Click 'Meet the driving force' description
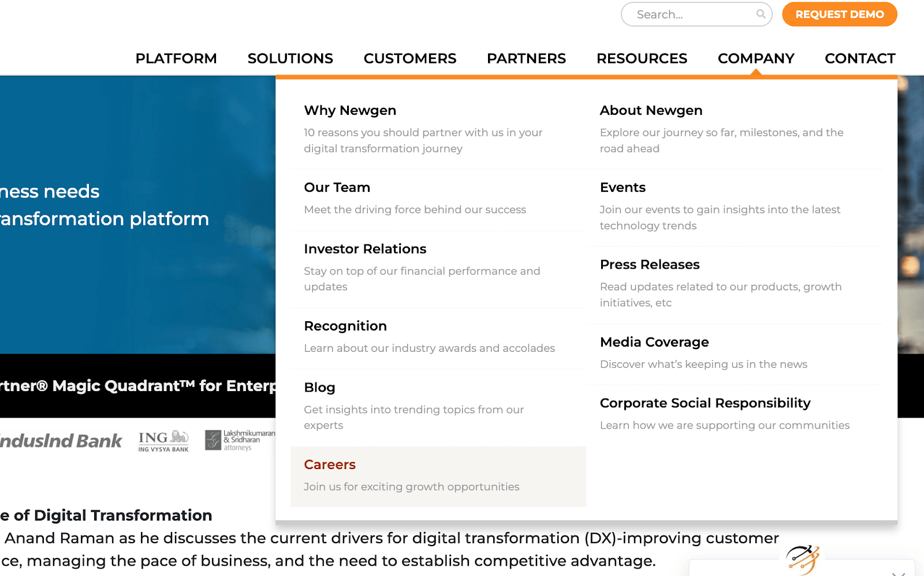This screenshot has width=924, height=576. coord(415,210)
